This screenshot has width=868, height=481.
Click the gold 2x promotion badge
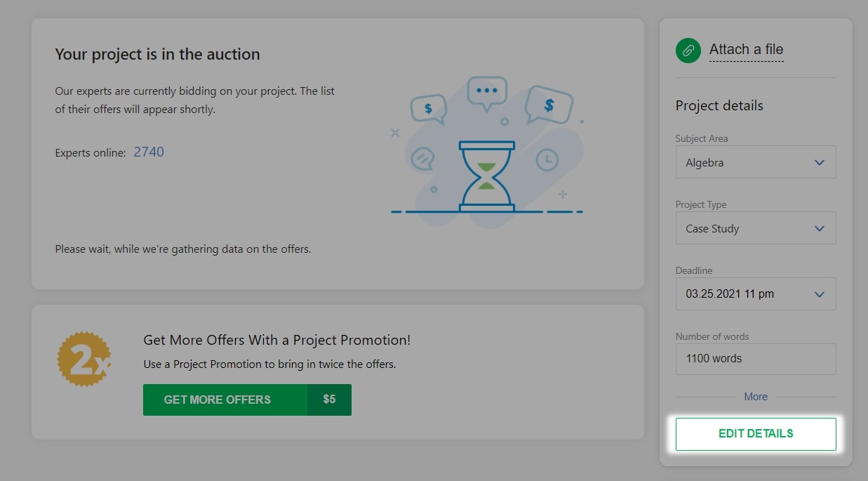pos(84,359)
